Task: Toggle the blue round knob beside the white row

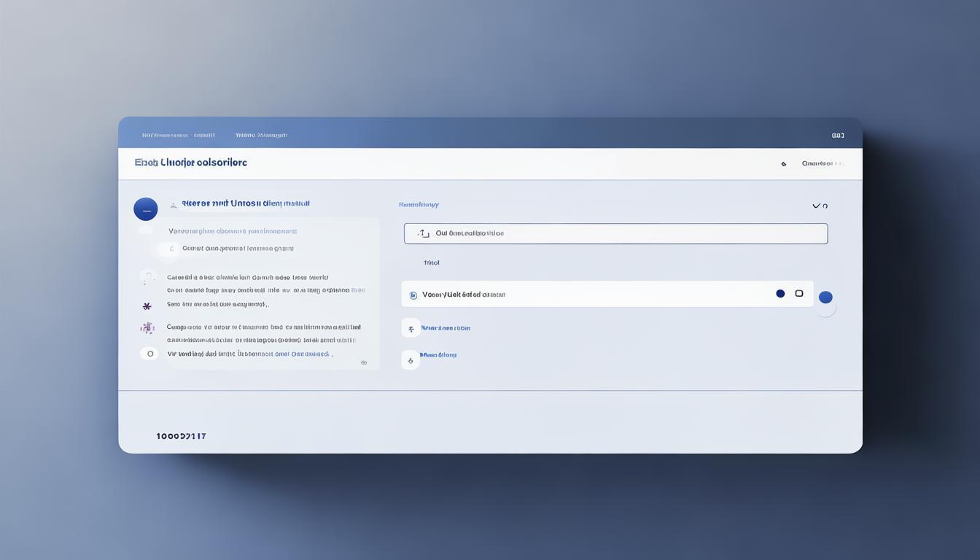Action: tap(825, 297)
